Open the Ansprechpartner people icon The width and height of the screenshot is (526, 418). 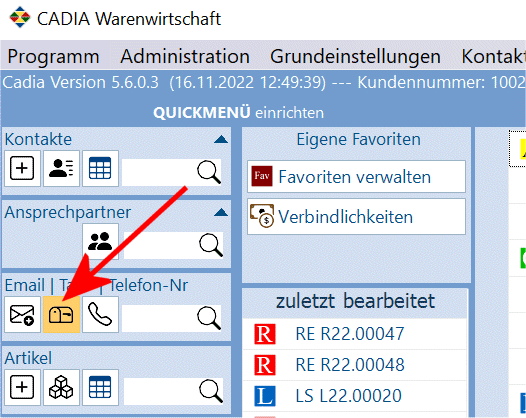coord(100,242)
